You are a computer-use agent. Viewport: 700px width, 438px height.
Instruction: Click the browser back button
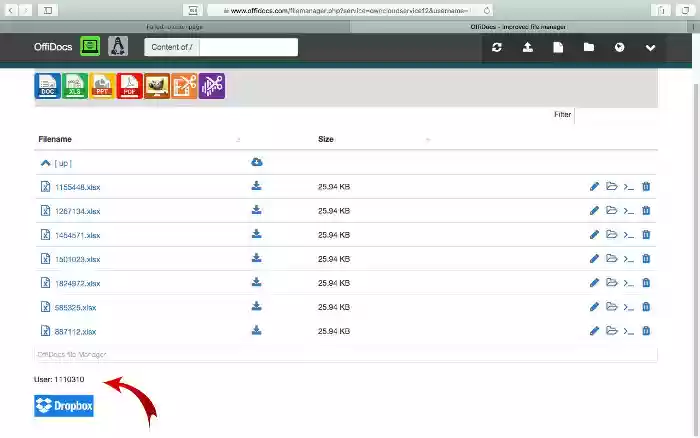[x=11, y=10]
